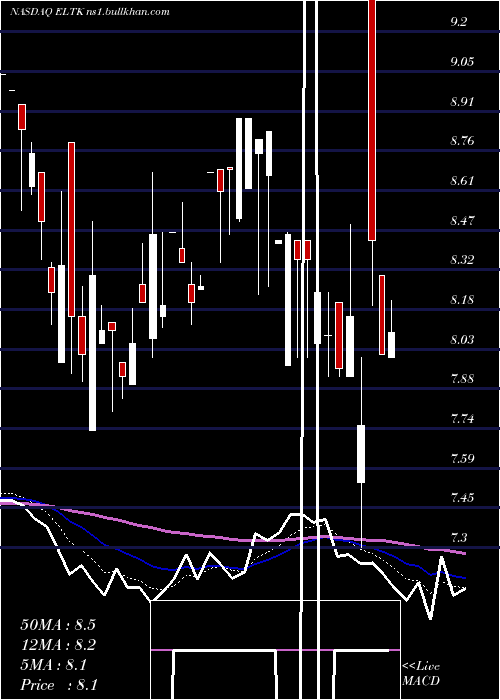500x700 pixels.
Task: Click the 7.59 price axis label
Action: pos(462,458)
